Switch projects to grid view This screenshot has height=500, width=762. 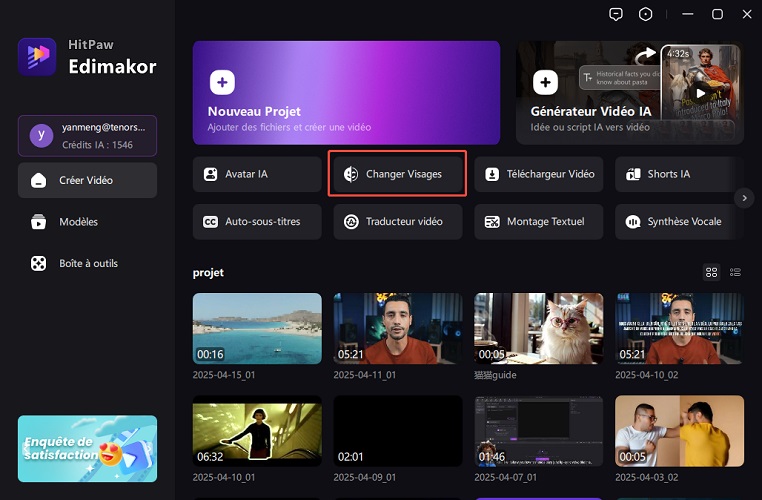(x=711, y=272)
